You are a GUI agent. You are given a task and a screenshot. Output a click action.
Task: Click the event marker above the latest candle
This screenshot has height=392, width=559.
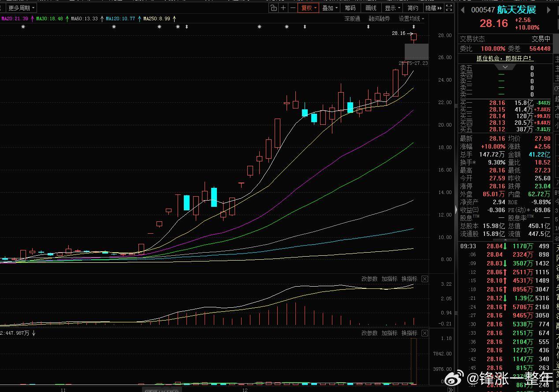(x=414, y=27)
